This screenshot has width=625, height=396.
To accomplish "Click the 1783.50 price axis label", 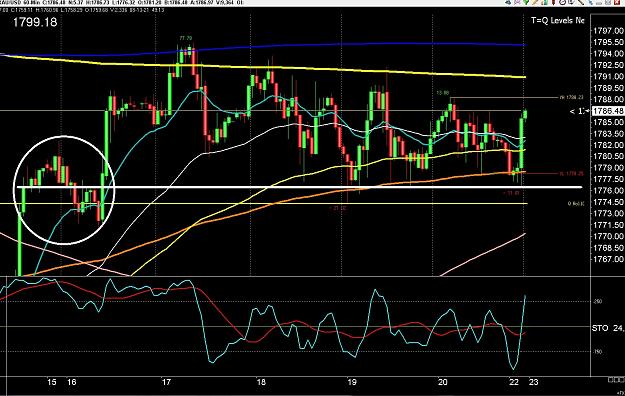I will click(608, 134).
